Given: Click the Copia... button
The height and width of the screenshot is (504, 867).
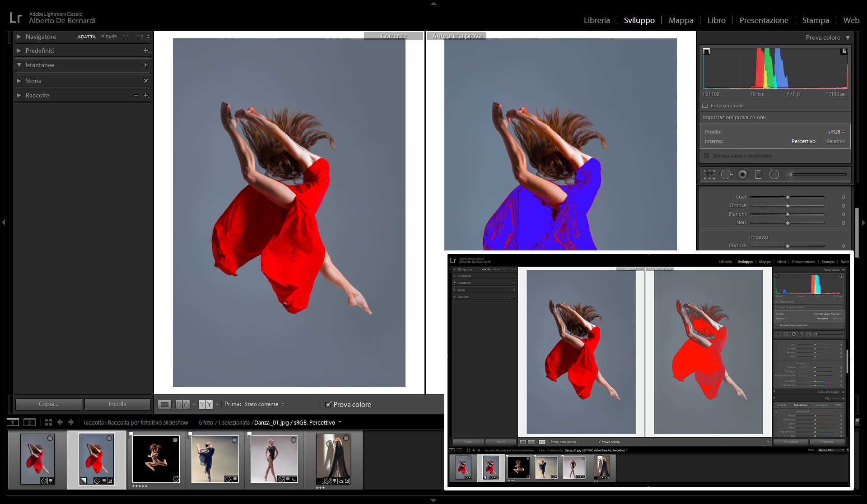Looking at the screenshot, I should tap(49, 404).
